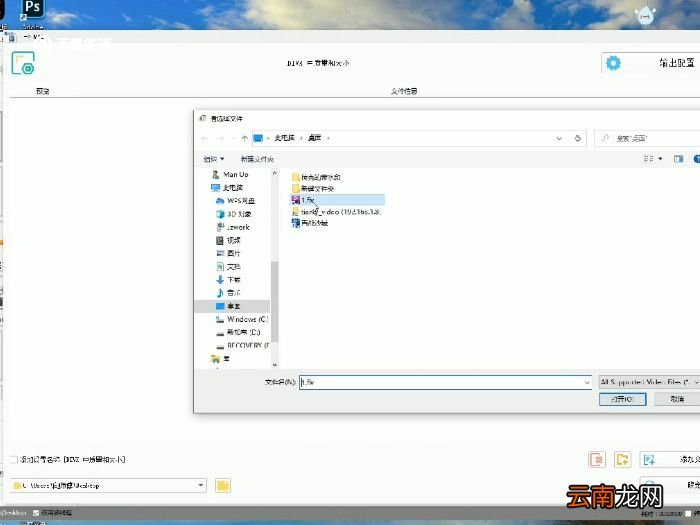Click the red remove-file icon

tap(596, 459)
